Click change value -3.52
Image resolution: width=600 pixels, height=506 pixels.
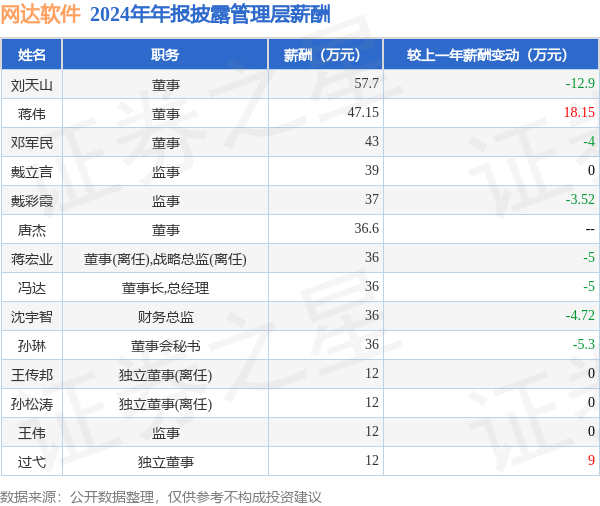[580, 199]
